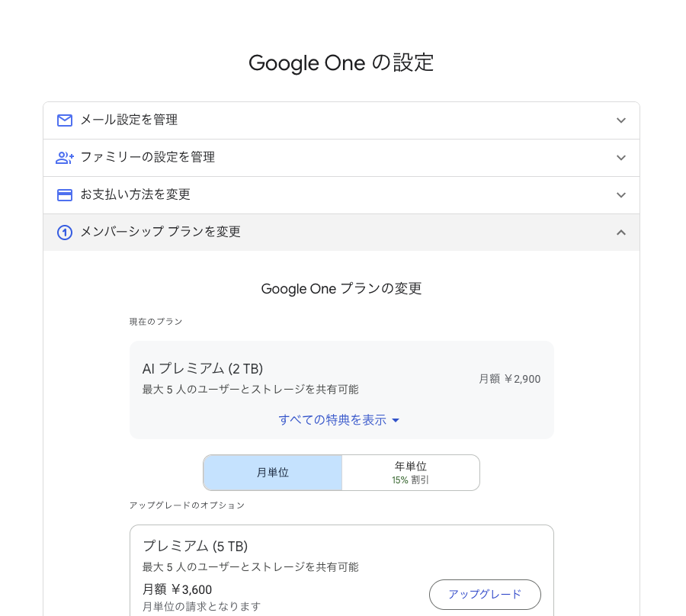Click the small triangle beside すべての特典を表示
This screenshot has height=616, width=686.
[396, 420]
